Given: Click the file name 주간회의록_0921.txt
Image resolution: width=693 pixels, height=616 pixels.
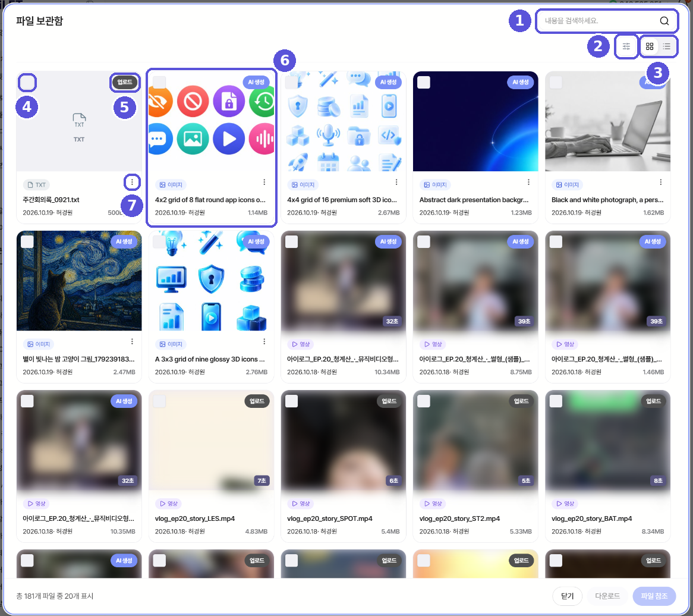Looking at the screenshot, I should [51, 200].
